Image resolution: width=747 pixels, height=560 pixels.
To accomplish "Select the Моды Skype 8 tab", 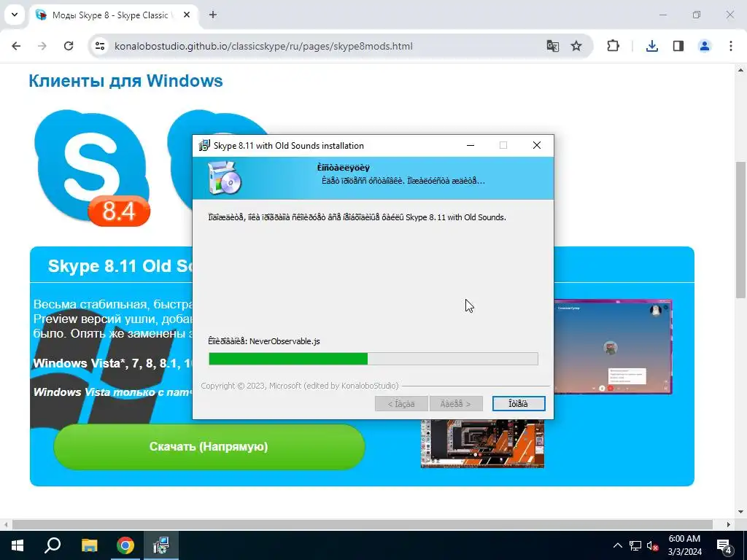I will [113, 15].
